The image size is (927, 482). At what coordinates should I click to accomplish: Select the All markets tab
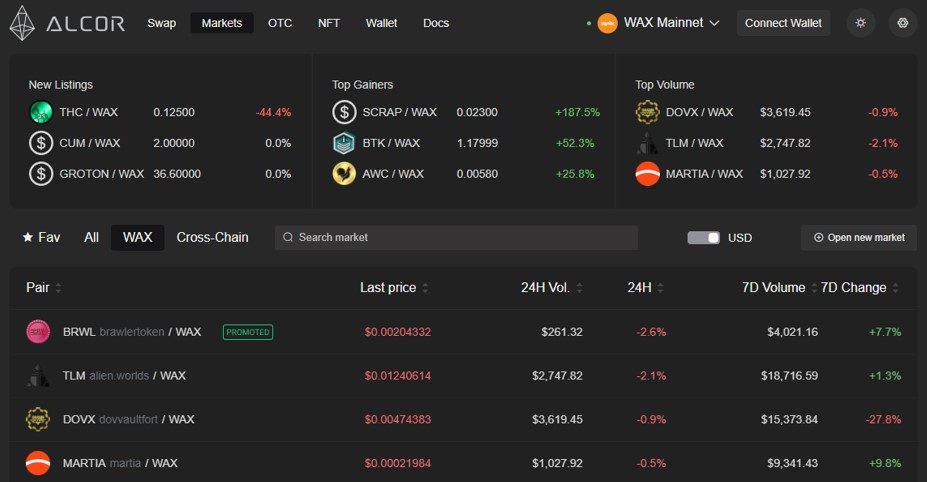pyautogui.click(x=91, y=237)
